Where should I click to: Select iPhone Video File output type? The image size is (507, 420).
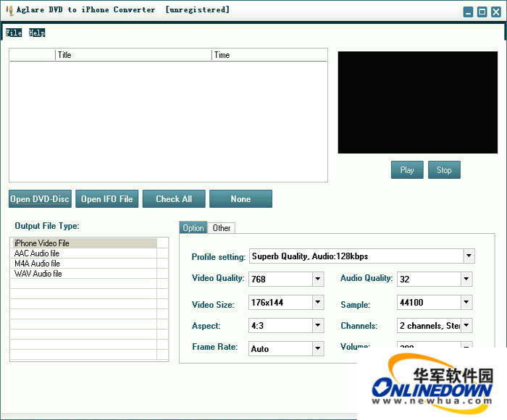(x=84, y=243)
